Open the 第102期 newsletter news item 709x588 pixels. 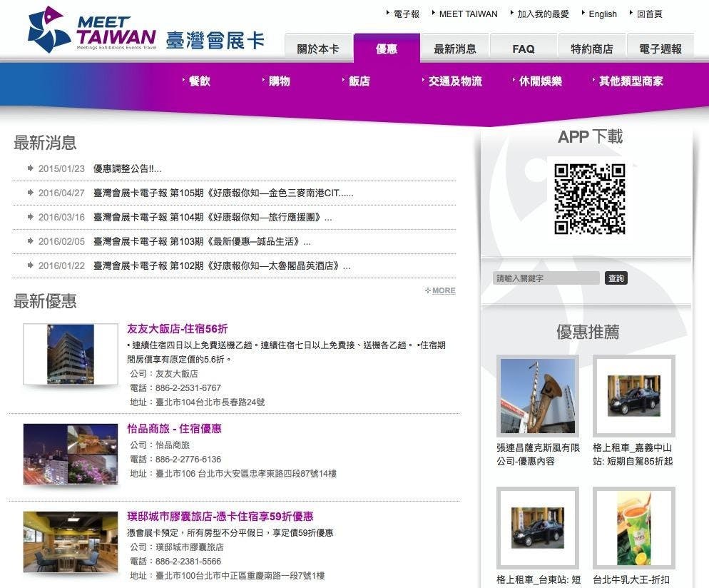tap(222, 266)
